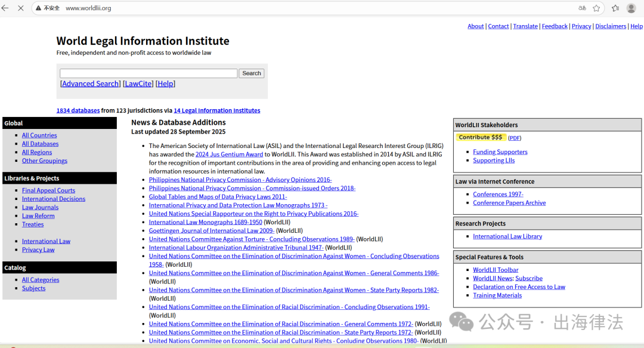Open Law Reform link

tap(38, 216)
